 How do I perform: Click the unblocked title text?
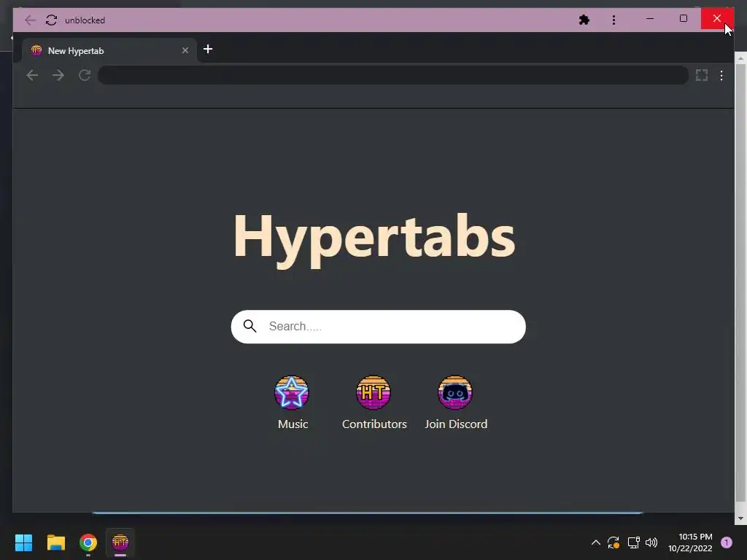pos(85,20)
